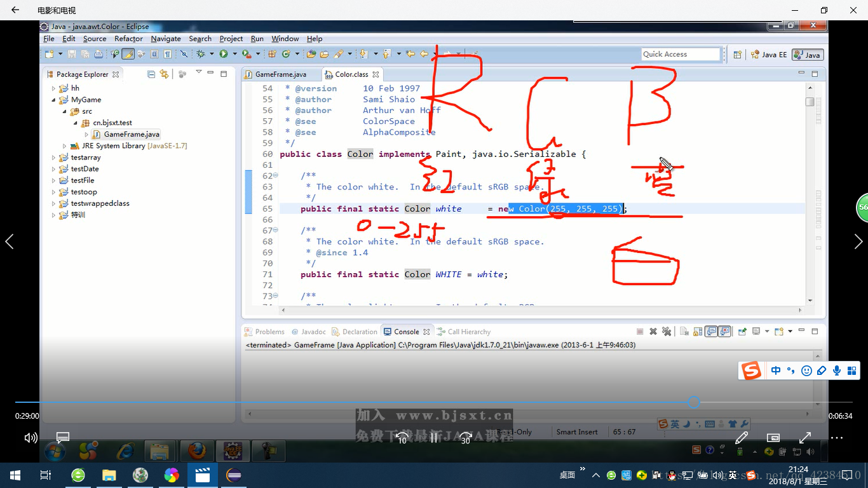868x488 pixels.
Task: Click Eclipse icon on Windows taskbar
Action: pyautogui.click(x=234, y=475)
